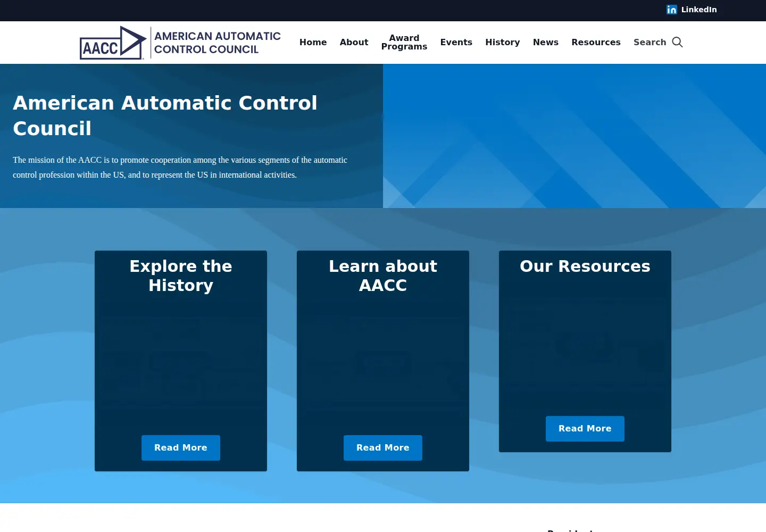The width and height of the screenshot is (766, 532).
Task: Select the News menu item
Action: [546, 42]
